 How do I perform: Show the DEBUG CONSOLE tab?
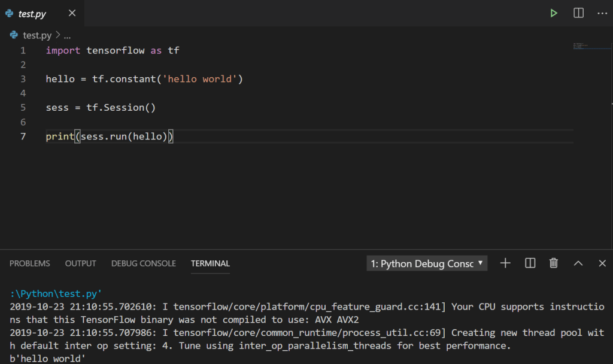[x=144, y=263]
